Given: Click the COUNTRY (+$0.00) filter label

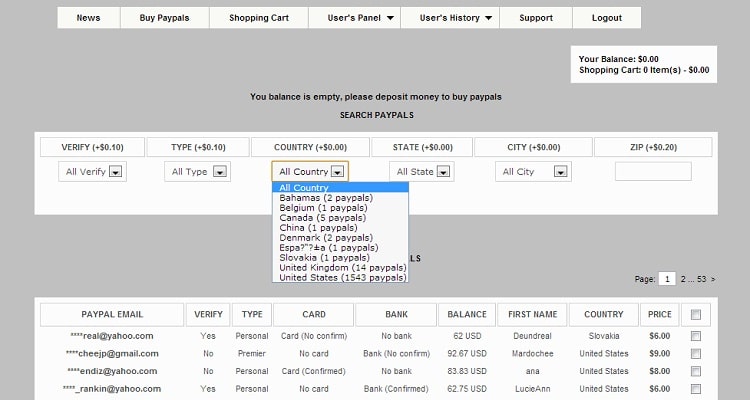Looking at the screenshot, I should click(x=310, y=147).
